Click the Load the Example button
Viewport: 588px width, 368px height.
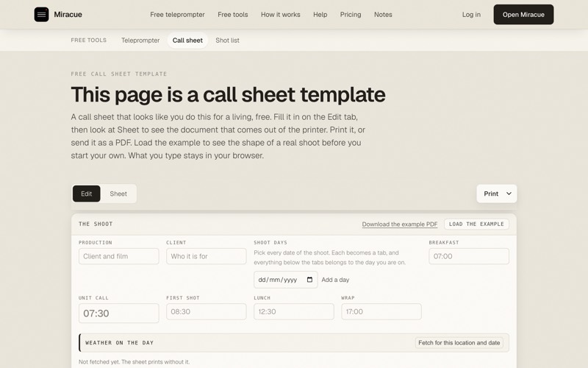coord(476,224)
